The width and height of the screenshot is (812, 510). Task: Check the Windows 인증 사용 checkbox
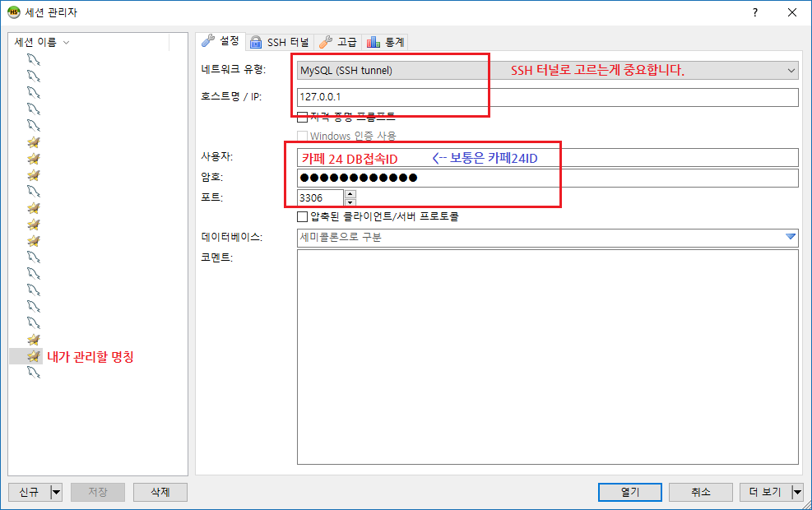click(x=303, y=137)
